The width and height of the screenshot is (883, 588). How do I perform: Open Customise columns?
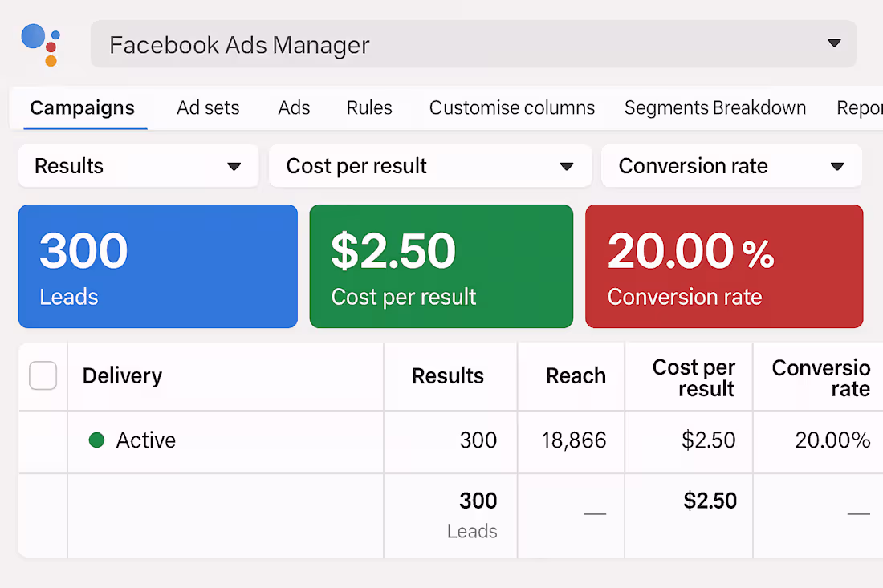click(512, 107)
